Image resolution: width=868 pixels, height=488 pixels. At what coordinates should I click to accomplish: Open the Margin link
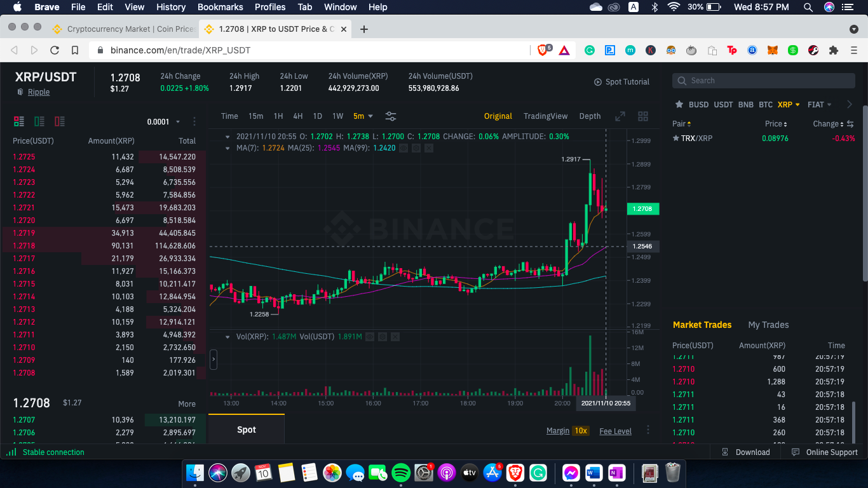point(558,431)
